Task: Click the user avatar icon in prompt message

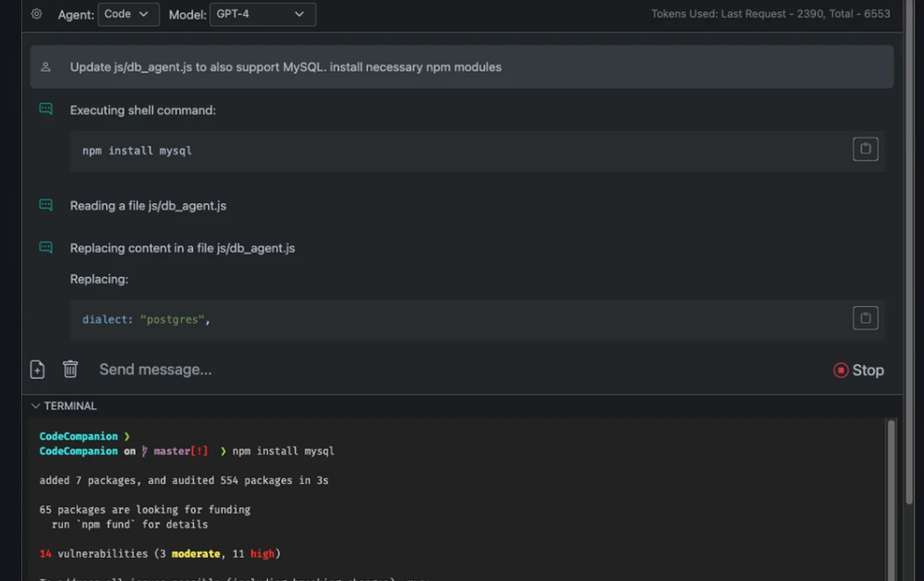Action: click(x=45, y=67)
